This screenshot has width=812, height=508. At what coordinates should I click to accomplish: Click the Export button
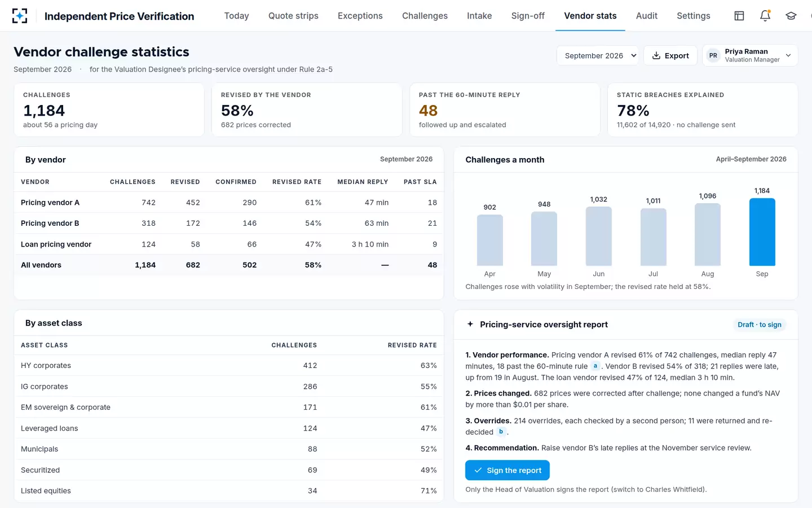(670, 55)
